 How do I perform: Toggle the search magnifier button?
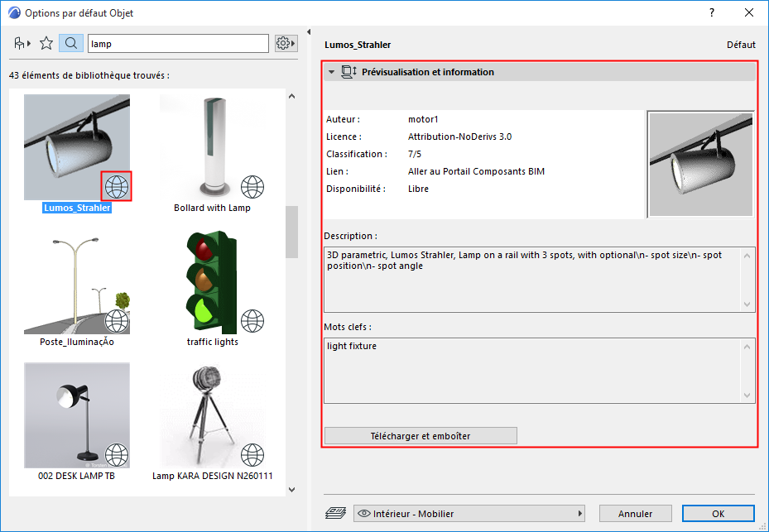click(x=71, y=44)
